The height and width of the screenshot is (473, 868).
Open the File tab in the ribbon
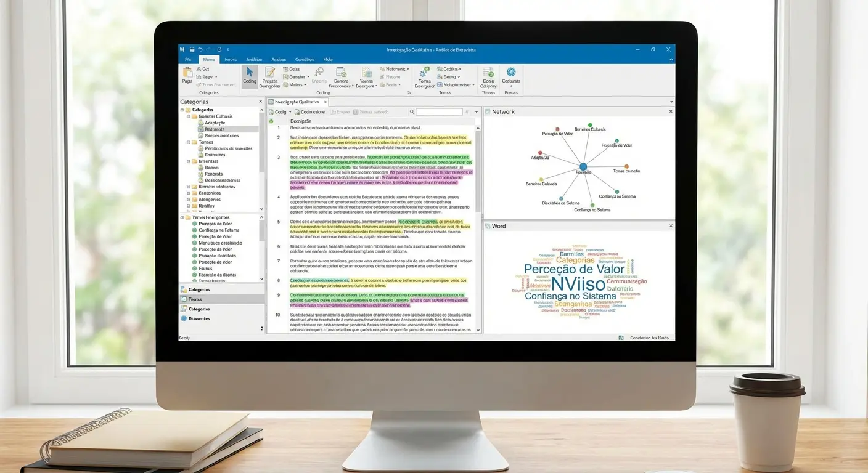click(187, 59)
